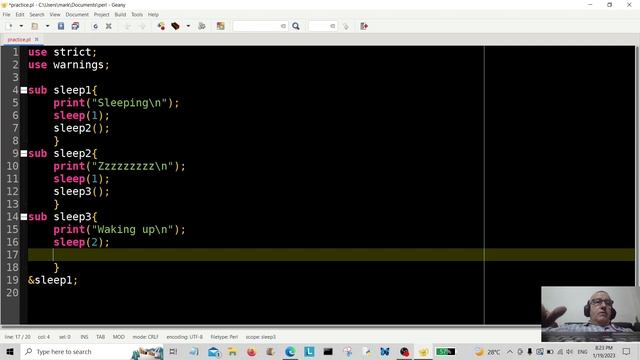
Task: Close the practice.pl tab
Action: (x=37, y=40)
